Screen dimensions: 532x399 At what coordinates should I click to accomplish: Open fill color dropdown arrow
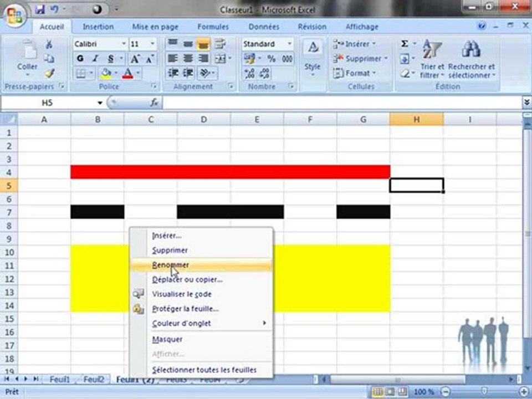click(116, 73)
